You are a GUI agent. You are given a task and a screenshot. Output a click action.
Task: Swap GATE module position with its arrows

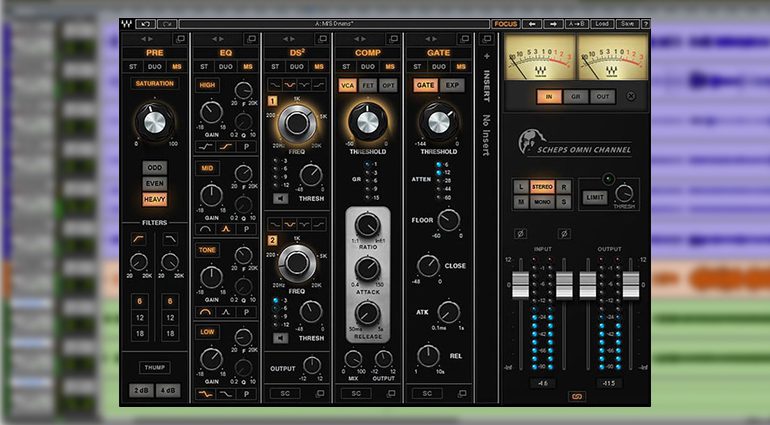click(431, 39)
